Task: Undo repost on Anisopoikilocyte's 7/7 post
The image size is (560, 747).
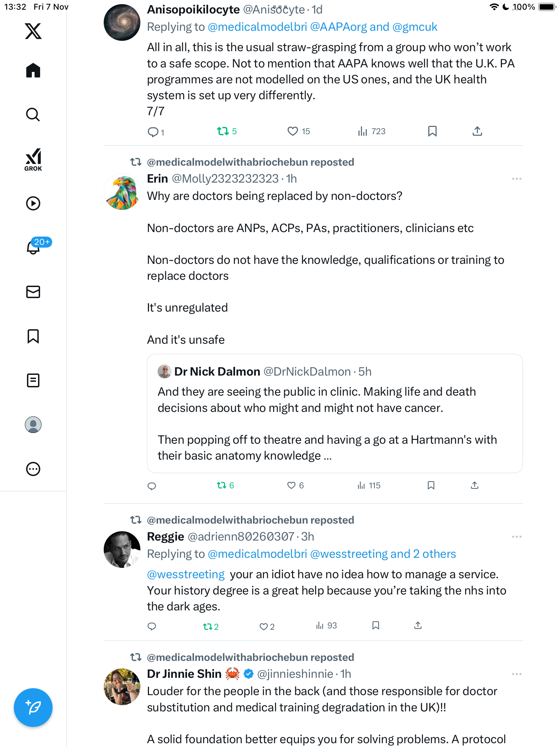Action: click(223, 131)
